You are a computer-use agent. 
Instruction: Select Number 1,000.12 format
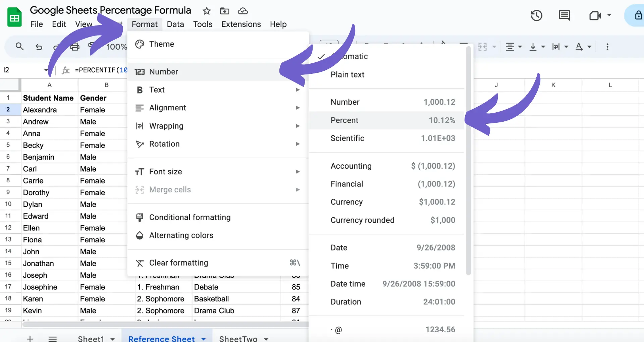tap(386, 102)
